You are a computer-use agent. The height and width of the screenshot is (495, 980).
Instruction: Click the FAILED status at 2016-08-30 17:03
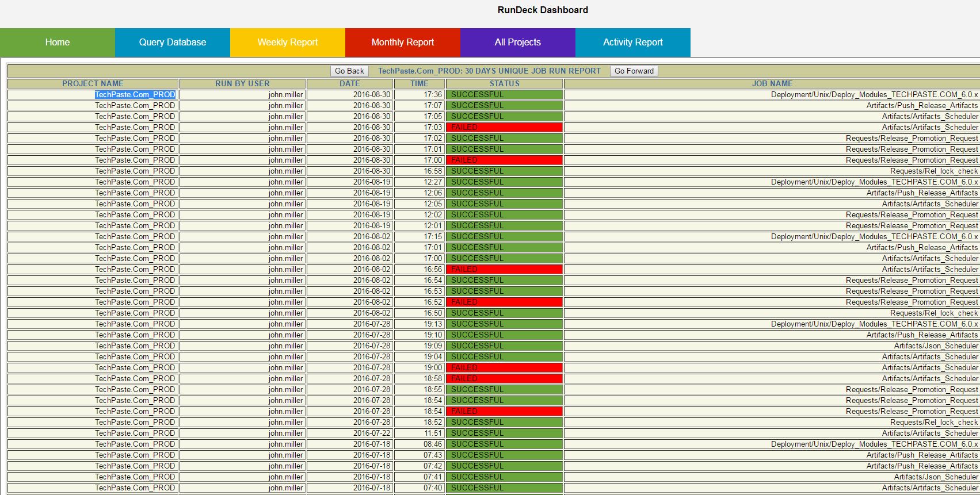tap(504, 128)
